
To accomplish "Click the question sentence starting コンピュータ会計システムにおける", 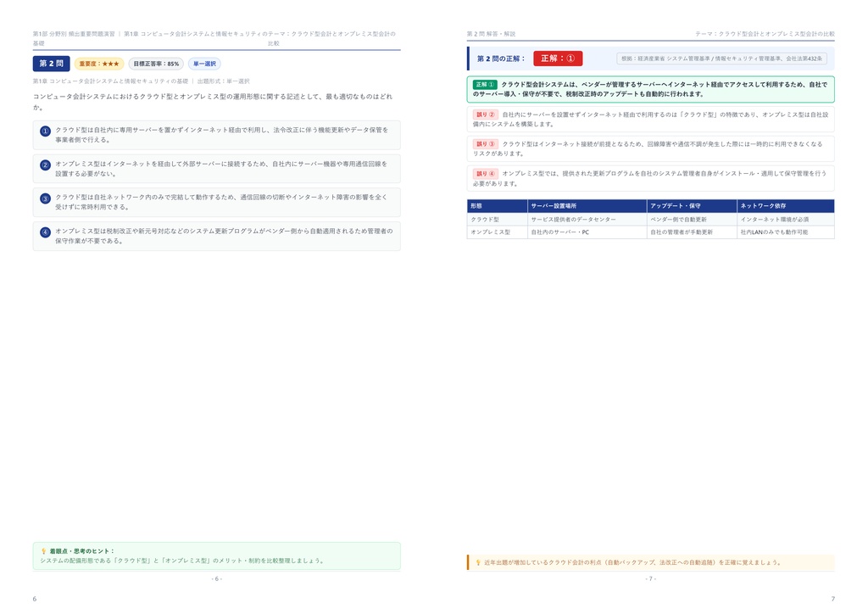I will tap(213, 102).
